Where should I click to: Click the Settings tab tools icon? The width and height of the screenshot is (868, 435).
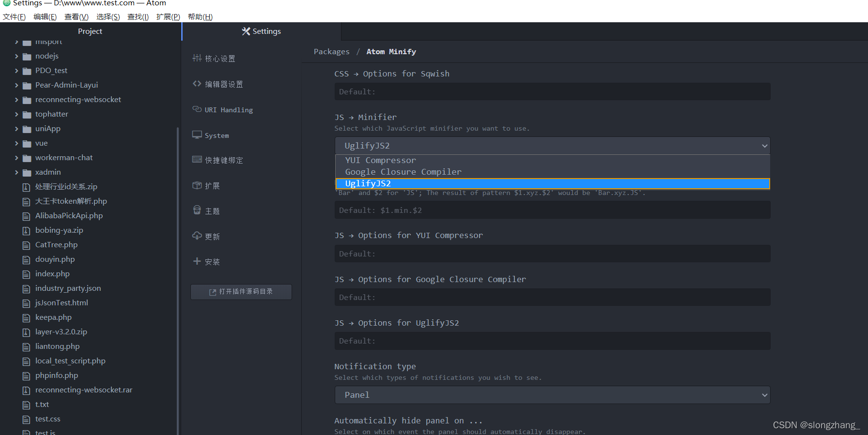pyautogui.click(x=246, y=31)
